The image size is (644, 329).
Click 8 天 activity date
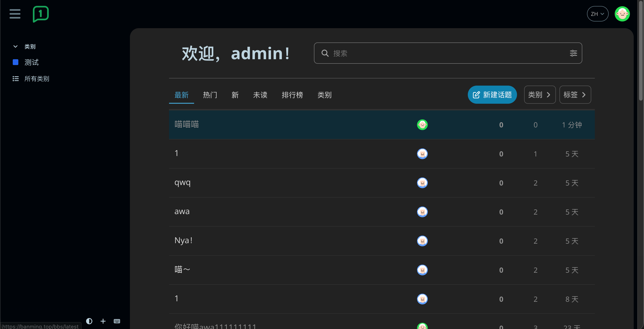pyautogui.click(x=572, y=299)
